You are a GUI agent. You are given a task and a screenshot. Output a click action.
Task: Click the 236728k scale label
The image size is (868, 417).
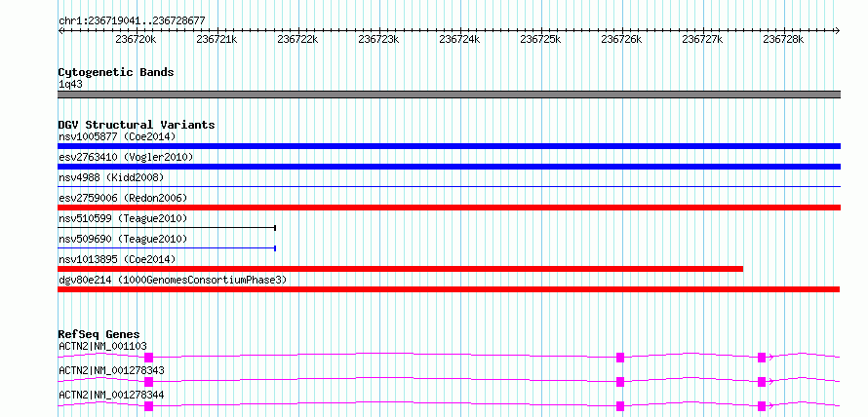tap(783, 39)
